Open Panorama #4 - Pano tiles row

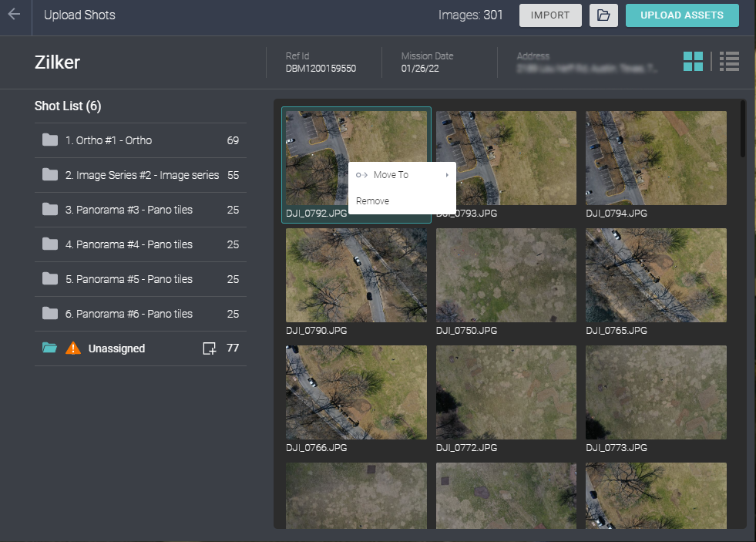coord(140,244)
